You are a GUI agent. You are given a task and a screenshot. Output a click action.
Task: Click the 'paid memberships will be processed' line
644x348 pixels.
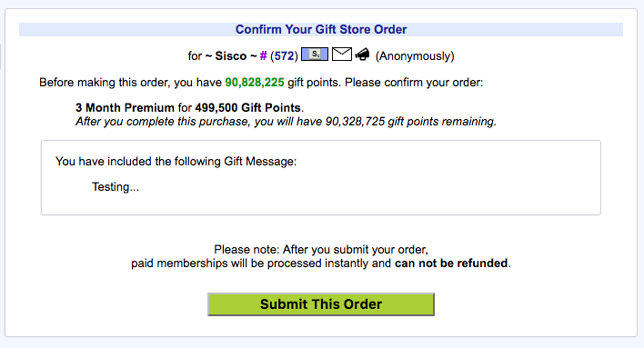(321, 263)
